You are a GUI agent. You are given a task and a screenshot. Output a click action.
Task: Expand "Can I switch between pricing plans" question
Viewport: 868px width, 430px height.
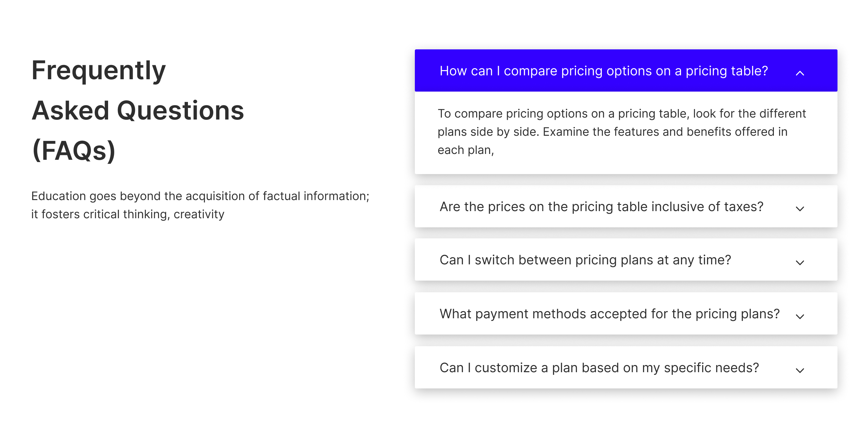click(585, 260)
